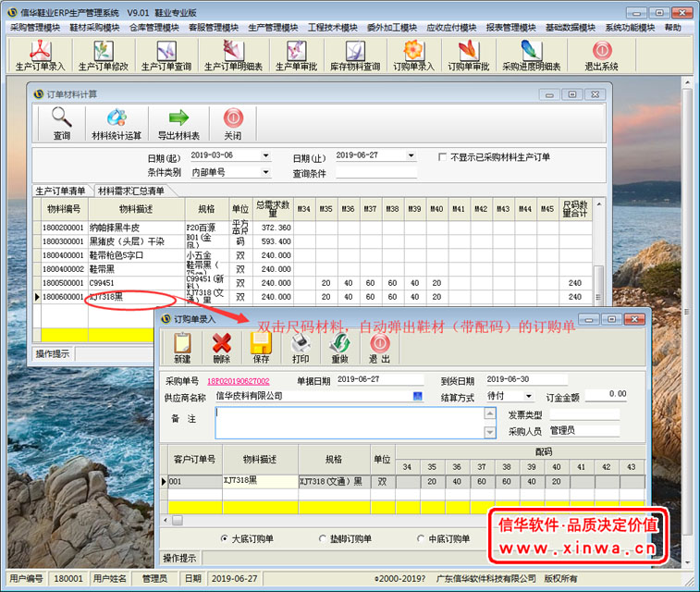Click 删除 red X icon

click(222, 348)
